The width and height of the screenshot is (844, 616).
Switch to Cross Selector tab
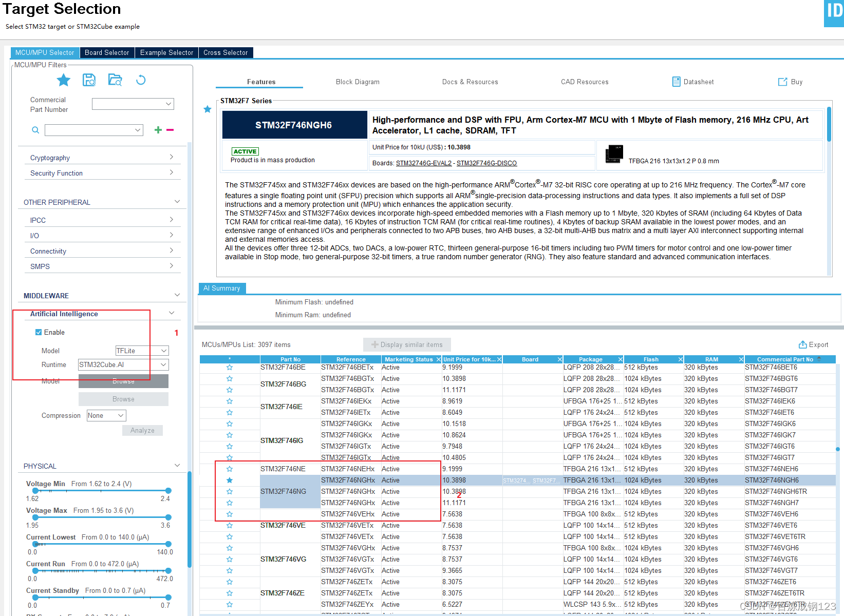(x=226, y=52)
